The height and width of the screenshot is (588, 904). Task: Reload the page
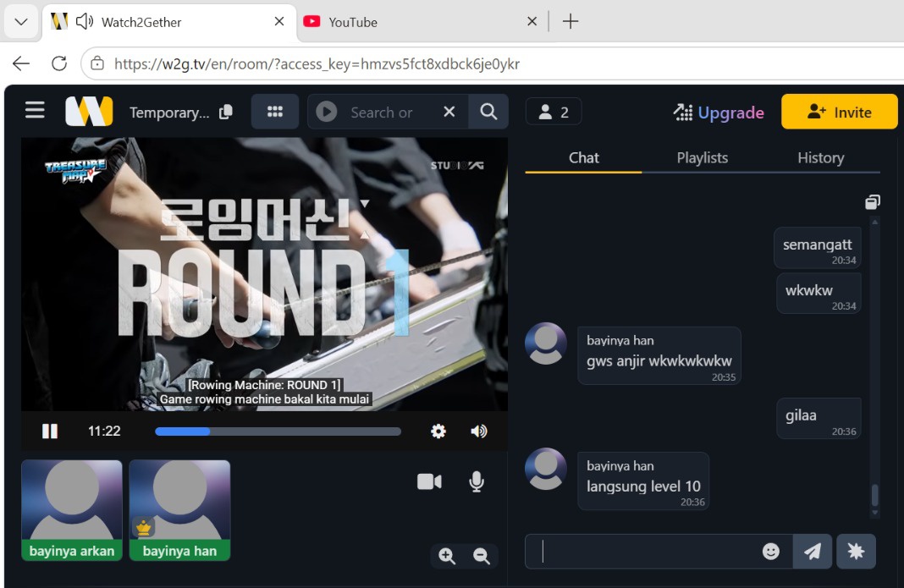[x=59, y=63]
